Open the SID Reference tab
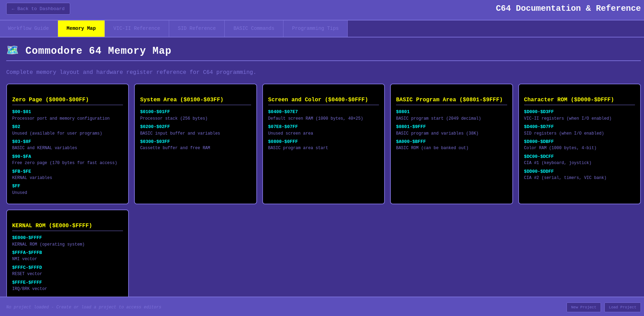 click(x=197, y=28)
